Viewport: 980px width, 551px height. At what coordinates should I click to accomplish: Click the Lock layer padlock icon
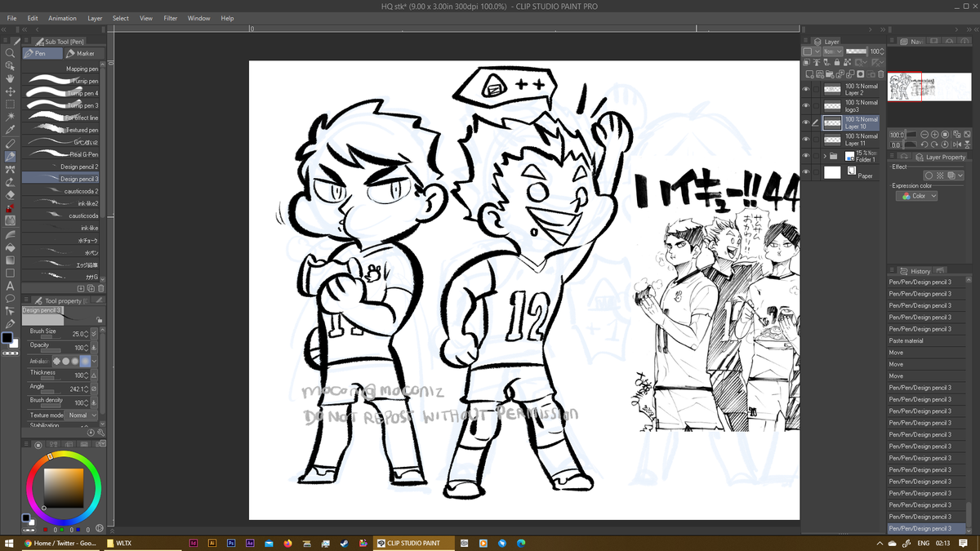pos(837,62)
